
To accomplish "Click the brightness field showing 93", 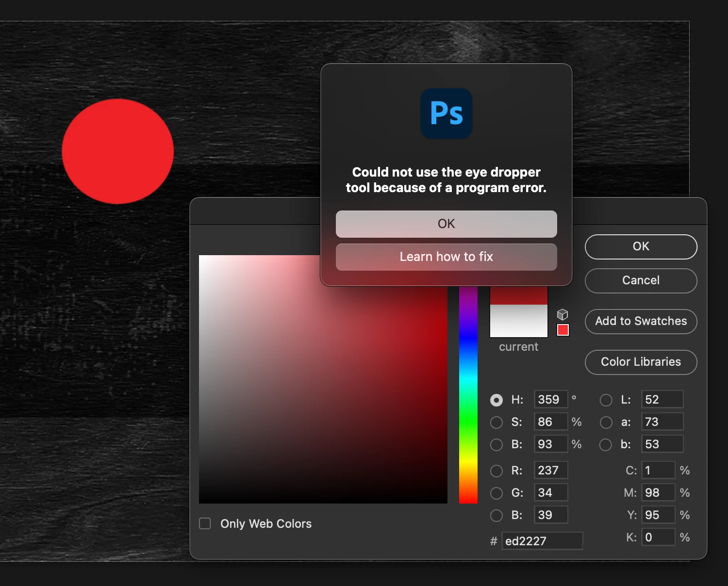I will pos(551,444).
